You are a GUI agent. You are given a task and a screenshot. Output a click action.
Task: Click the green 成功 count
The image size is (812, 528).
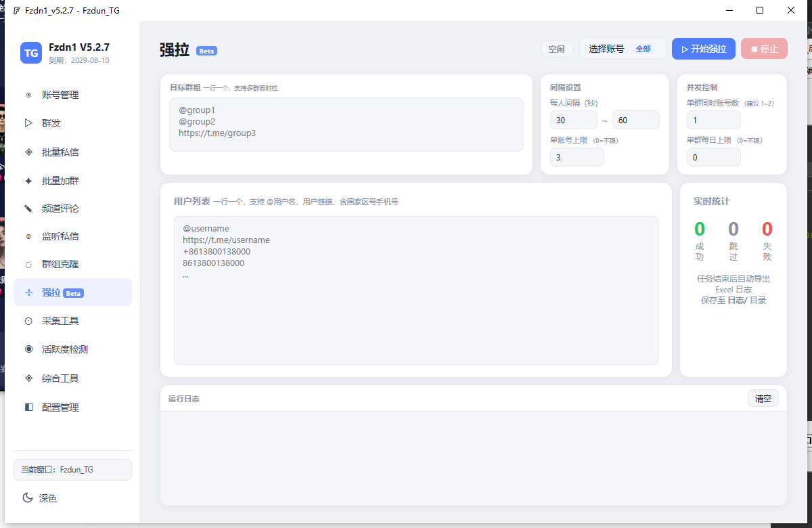[x=700, y=229]
